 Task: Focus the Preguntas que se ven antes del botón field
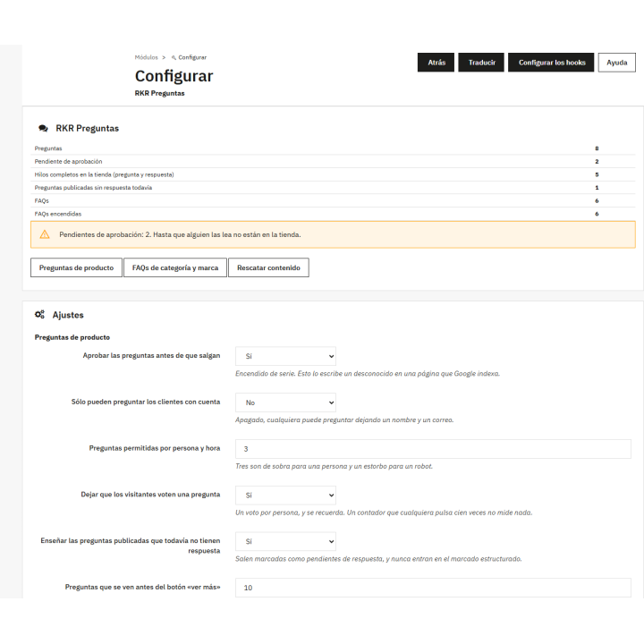tap(433, 588)
